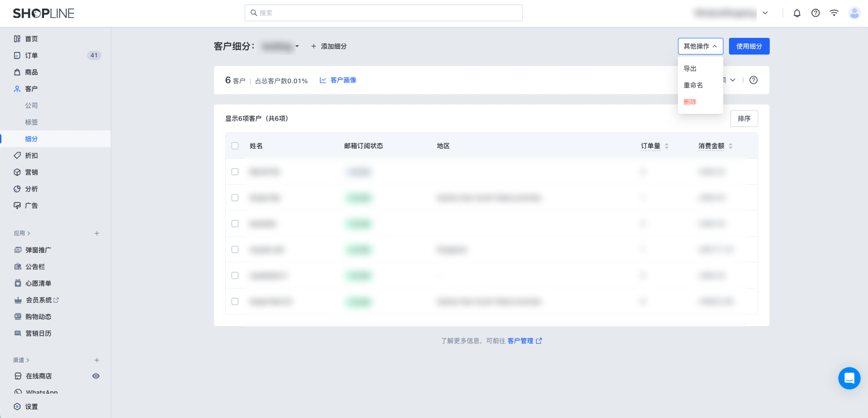Open the 客户画像 chart link
Image resolution: width=868 pixels, height=418 pixels.
(x=338, y=80)
